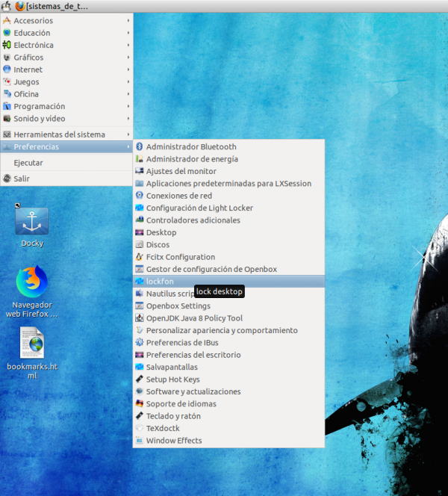Image resolution: width=448 pixels, height=496 pixels.
Task: Click the battery icon beside Administrador de energía
Action: (x=139, y=159)
